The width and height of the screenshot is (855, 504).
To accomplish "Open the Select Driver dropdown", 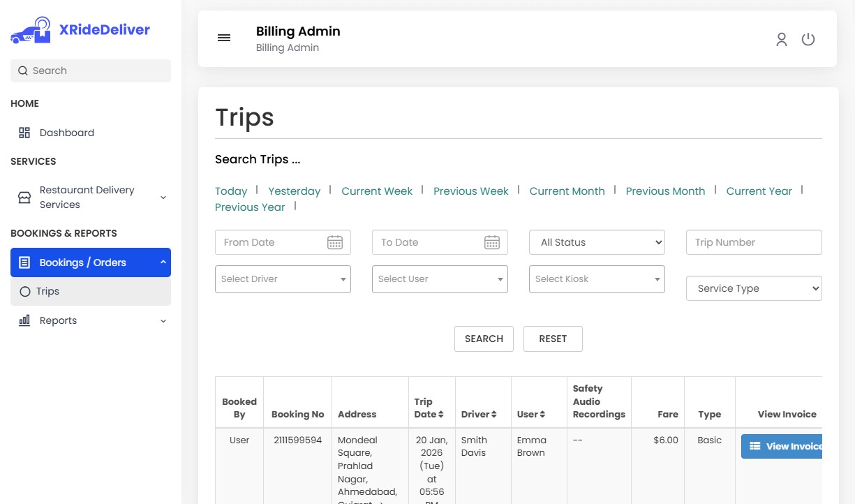I will coord(283,279).
